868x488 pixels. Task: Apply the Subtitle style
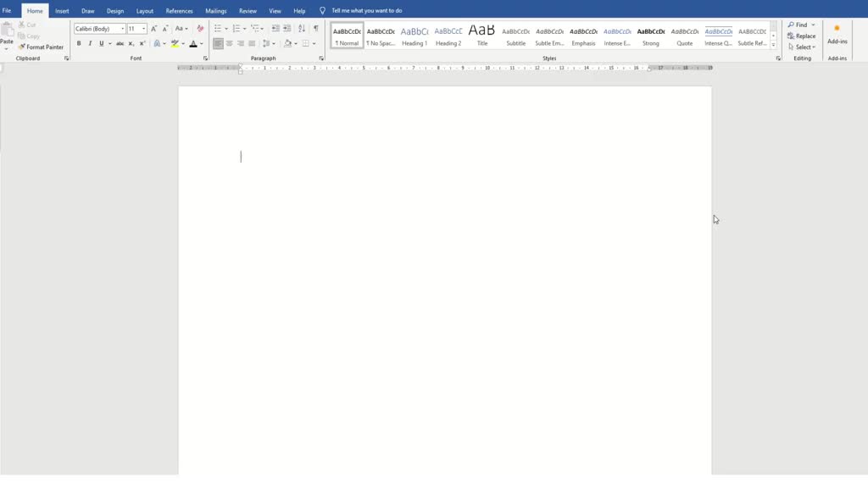coord(515,36)
